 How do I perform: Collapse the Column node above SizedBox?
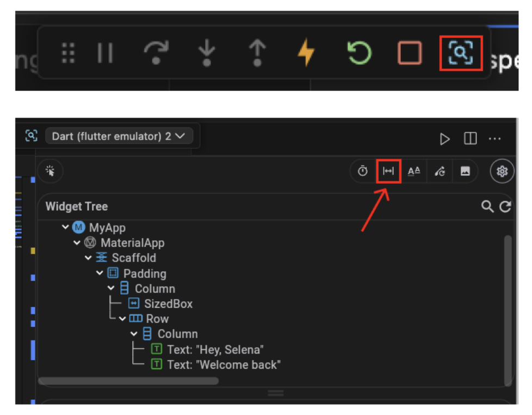pyautogui.click(x=111, y=288)
